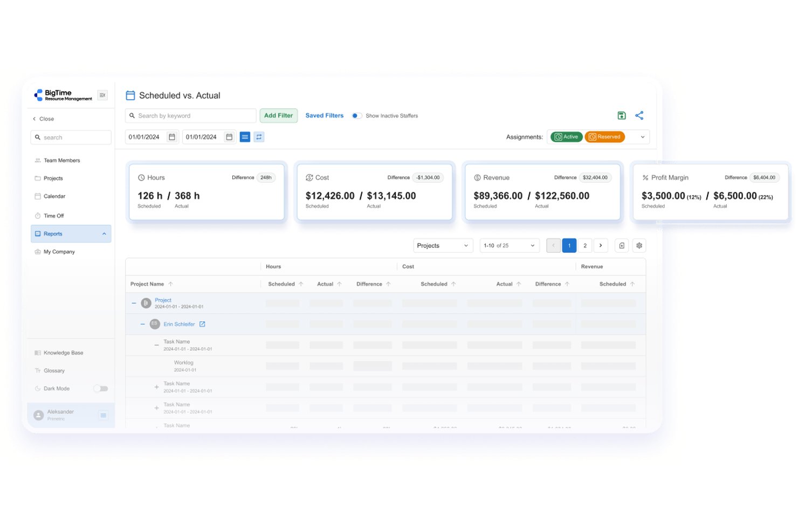Open Team Members in the sidebar
The width and height of the screenshot is (798, 532).
point(62,161)
